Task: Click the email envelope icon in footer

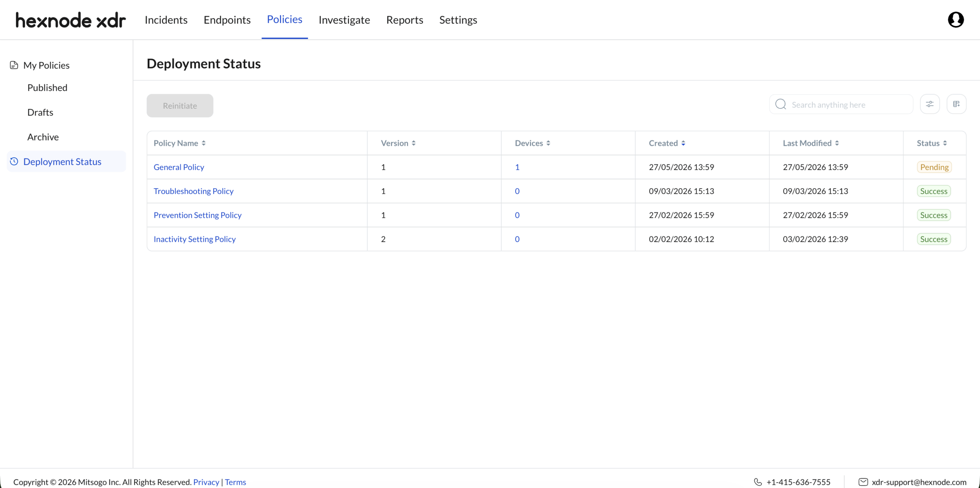Action: coord(863,482)
